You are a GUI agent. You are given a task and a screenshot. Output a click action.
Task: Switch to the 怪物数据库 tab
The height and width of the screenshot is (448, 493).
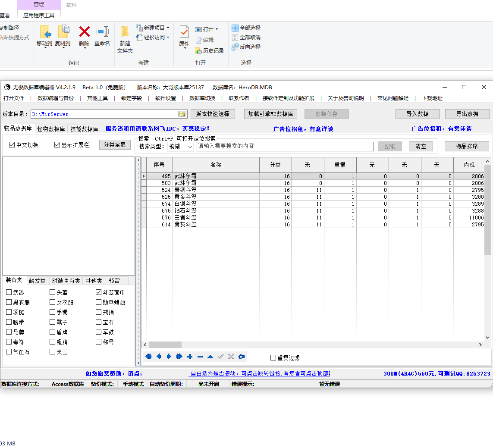click(51, 129)
